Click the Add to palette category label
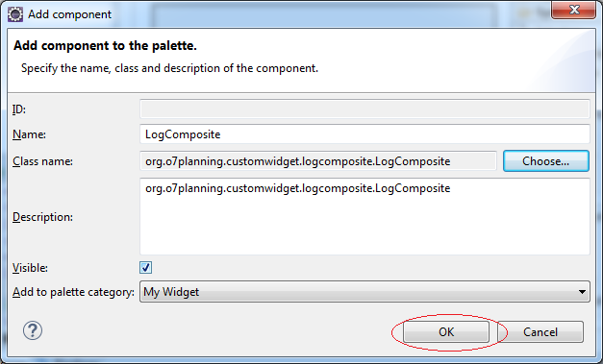The height and width of the screenshot is (364, 603). [73, 292]
